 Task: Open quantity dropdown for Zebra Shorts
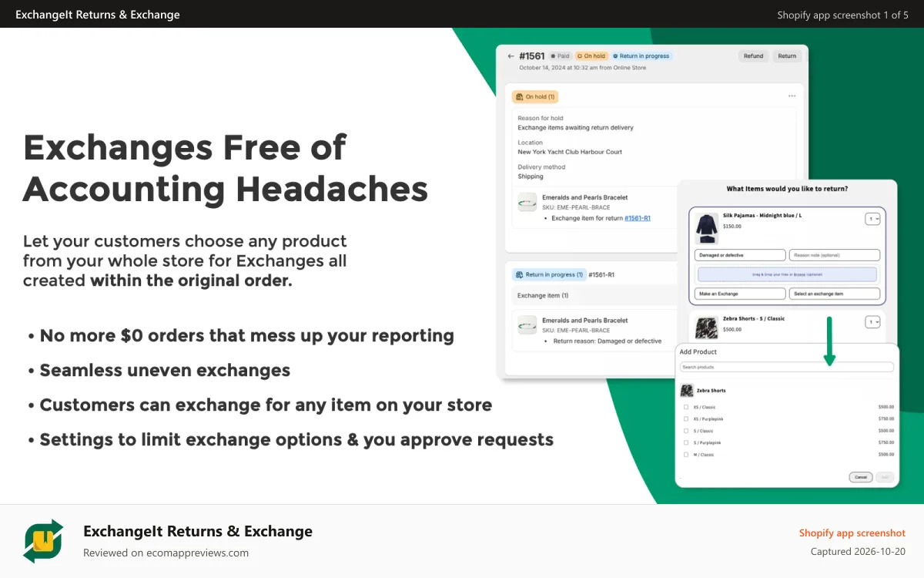click(x=872, y=322)
